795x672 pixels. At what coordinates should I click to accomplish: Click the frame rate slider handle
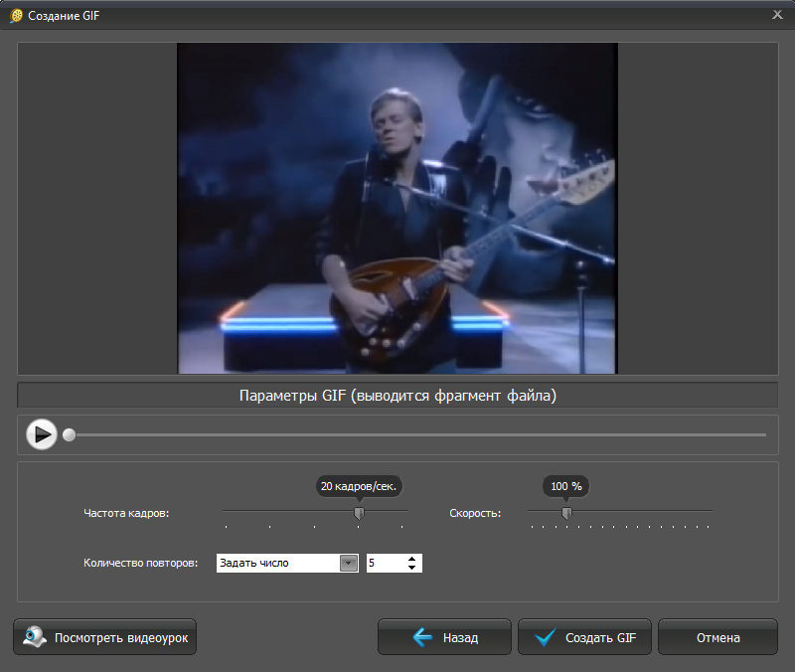359,513
